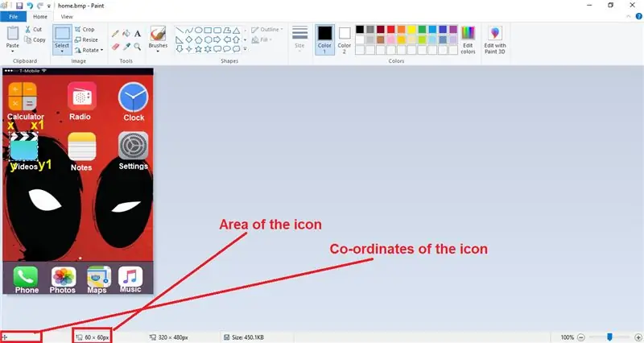Click the rectangular Select tool

[x=62, y=33]
